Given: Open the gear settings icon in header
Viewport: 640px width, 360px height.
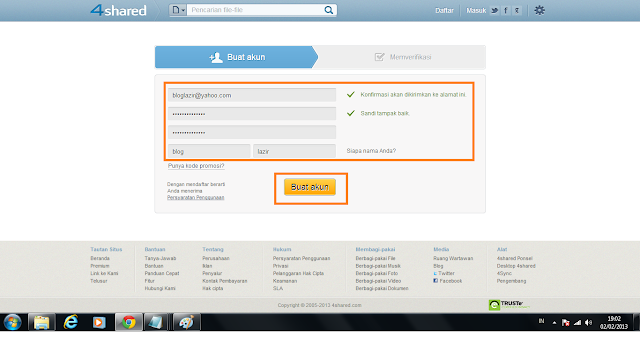Looking at the screenshot, I should pyautogui.click(x=539, y=10).
